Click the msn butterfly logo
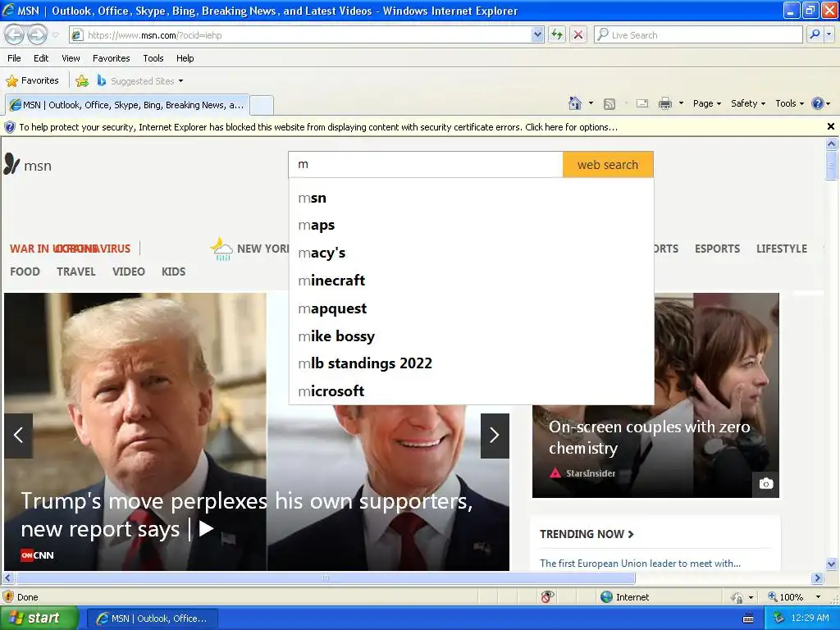The image size is (840, 630). tap(28, 164)
